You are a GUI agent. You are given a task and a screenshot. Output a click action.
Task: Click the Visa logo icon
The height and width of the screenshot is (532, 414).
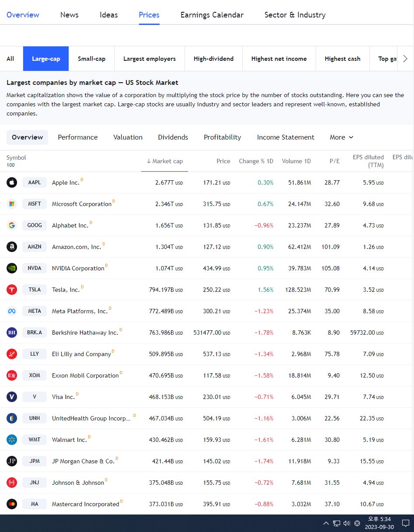click(x=12, y=397)
